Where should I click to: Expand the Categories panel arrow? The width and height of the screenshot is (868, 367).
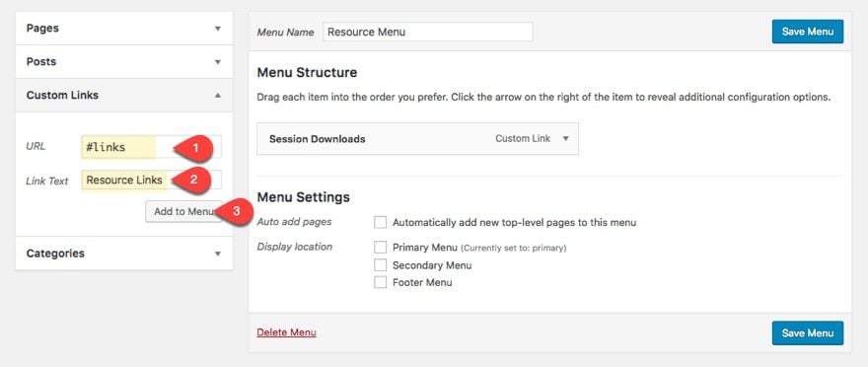(x=218, y=254)
